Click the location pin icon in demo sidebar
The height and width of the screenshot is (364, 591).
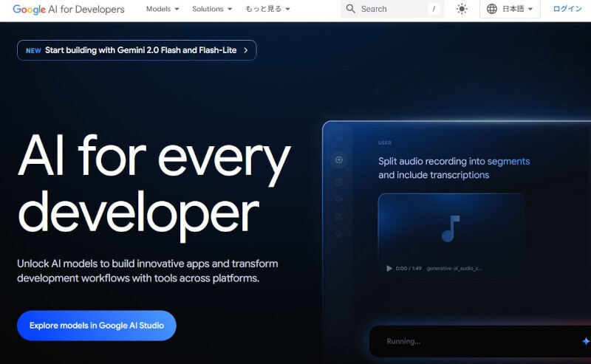(339, 235)
